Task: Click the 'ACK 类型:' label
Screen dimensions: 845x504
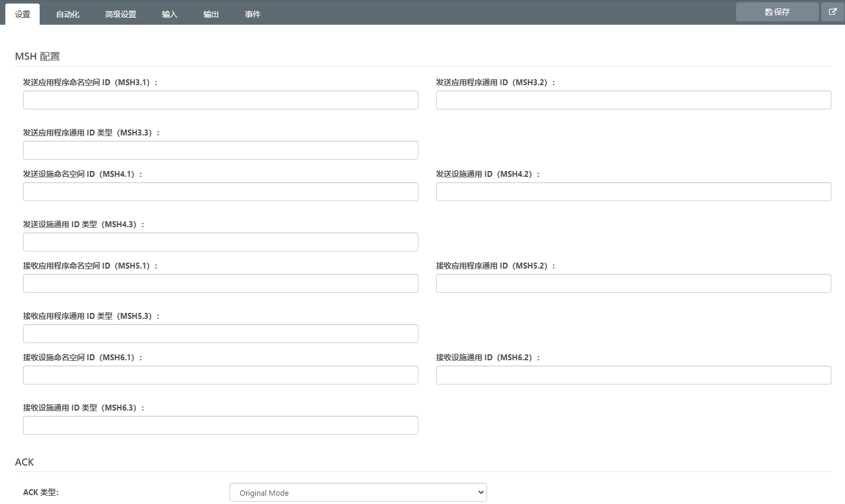Action: pos(41,492)
